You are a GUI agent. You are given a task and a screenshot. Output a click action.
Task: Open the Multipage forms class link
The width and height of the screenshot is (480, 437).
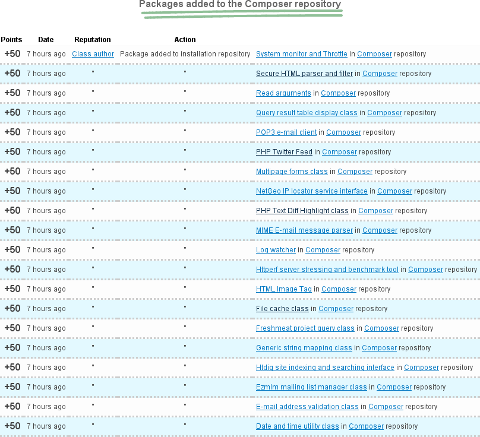coord(292,172)
